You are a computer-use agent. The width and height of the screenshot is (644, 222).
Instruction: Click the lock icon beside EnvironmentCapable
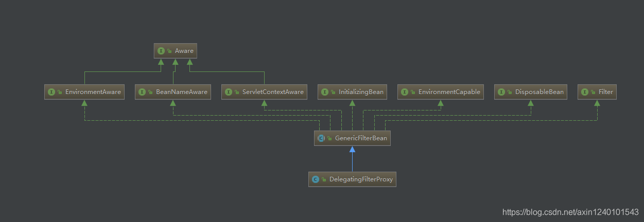tap(413, 92)
